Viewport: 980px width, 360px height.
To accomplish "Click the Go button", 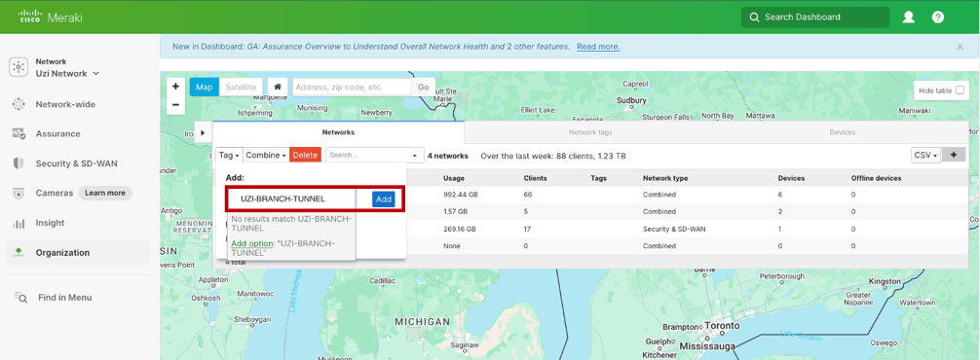I will coord(424,87).
